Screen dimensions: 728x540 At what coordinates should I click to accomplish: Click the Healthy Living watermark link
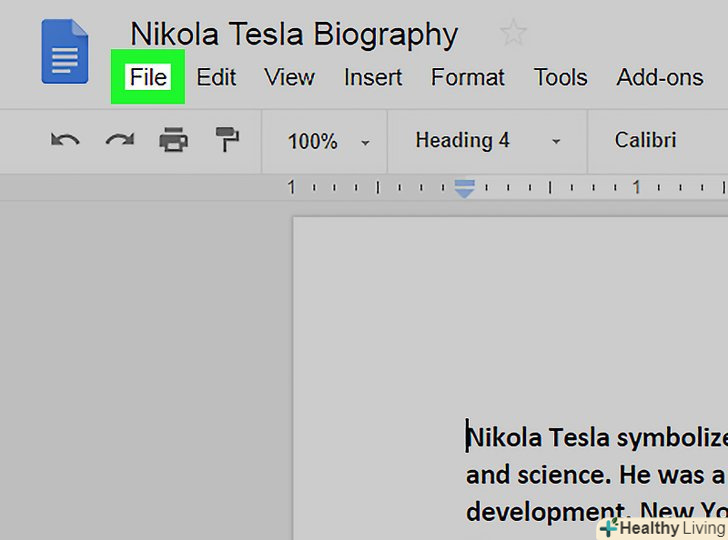[662, 527]
